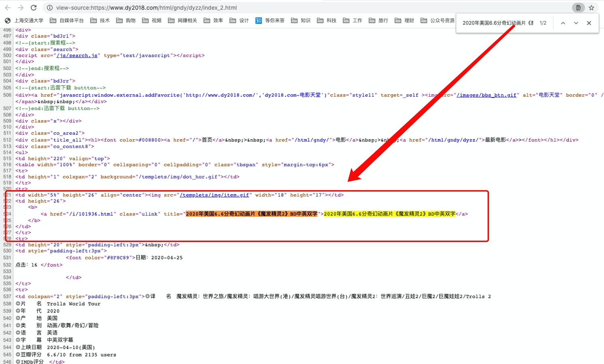The height and width of the screenshot is (364, 604).
Task: View site information icon in address bar
Action: click(49, 8)
